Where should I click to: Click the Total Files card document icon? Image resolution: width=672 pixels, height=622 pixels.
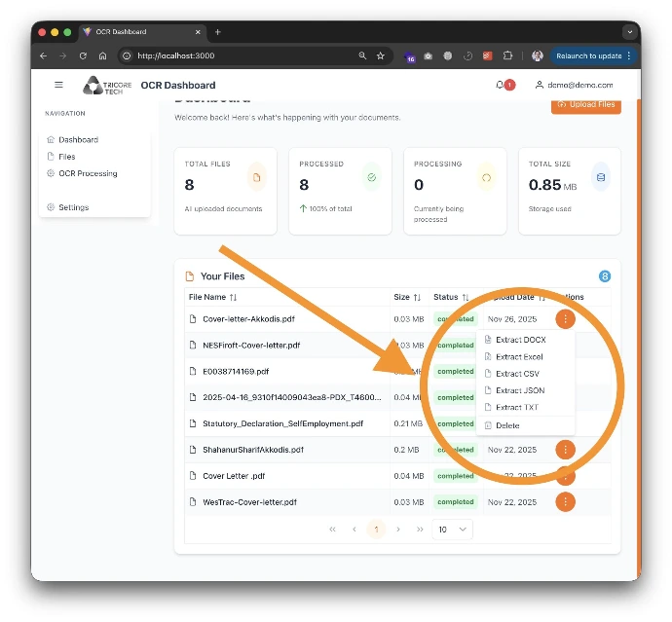point(257,177)
